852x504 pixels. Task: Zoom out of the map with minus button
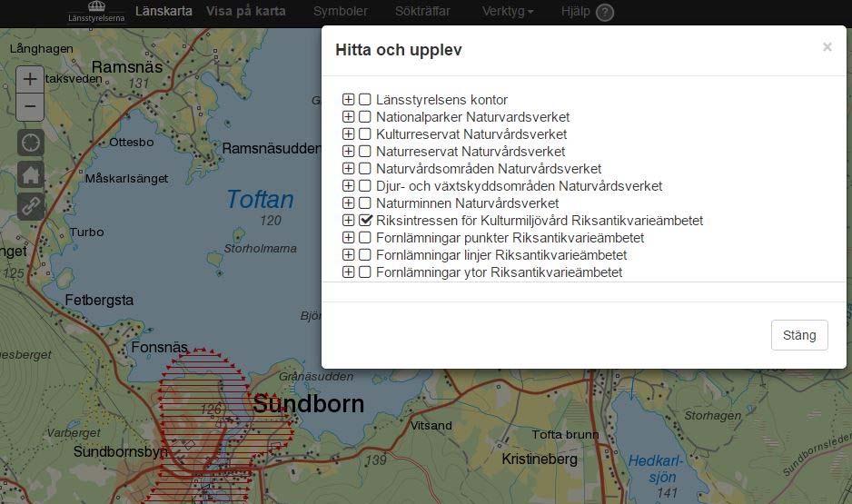point(30,106)
